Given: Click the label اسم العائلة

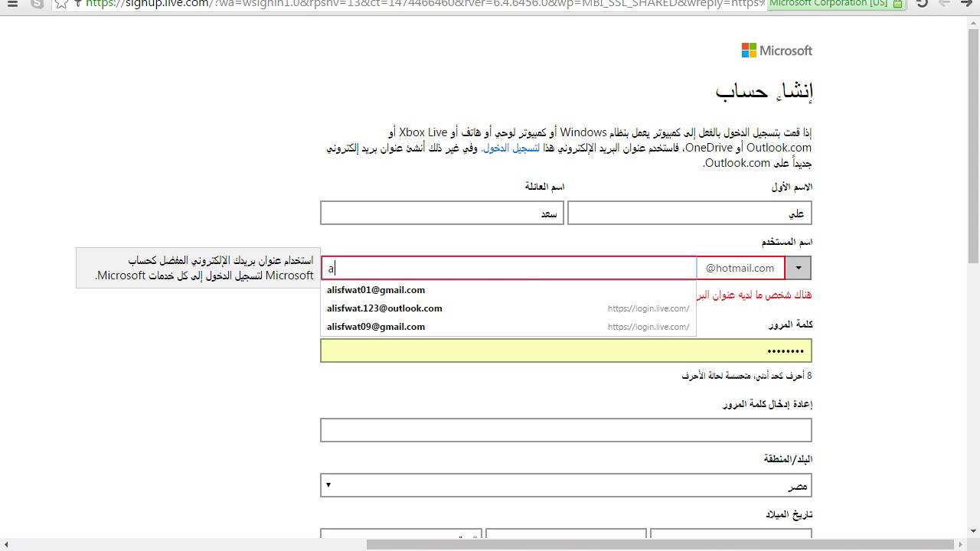Looking at the screenshot, I should [544, 187].
